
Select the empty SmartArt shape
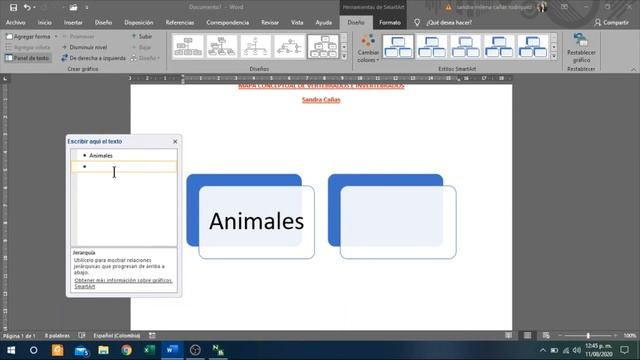tap(398, 222)
